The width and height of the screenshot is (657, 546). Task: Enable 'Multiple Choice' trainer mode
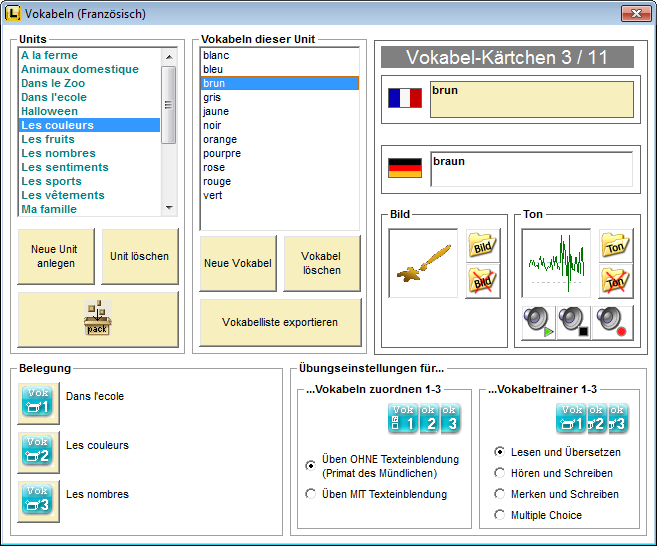(500, 515)
